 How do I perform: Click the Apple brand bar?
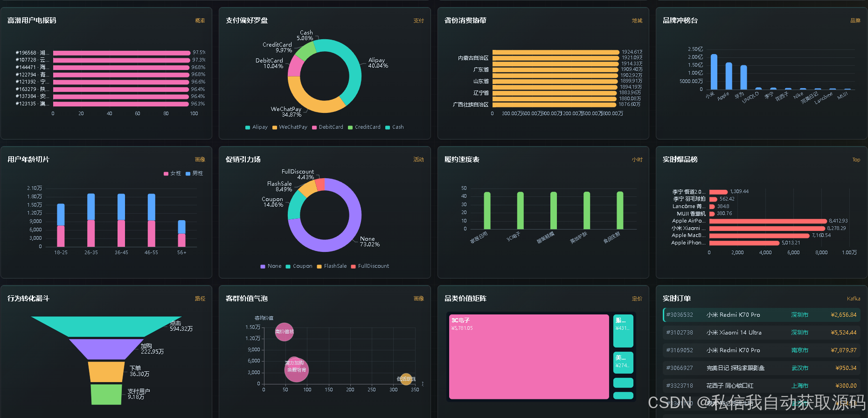[x=729, y=76]
